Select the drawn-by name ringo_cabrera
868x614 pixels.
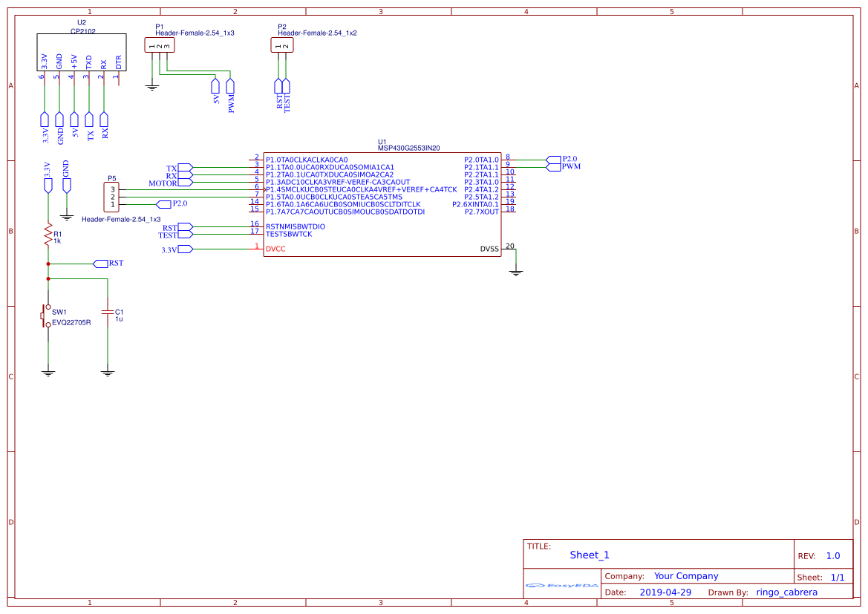786,592
